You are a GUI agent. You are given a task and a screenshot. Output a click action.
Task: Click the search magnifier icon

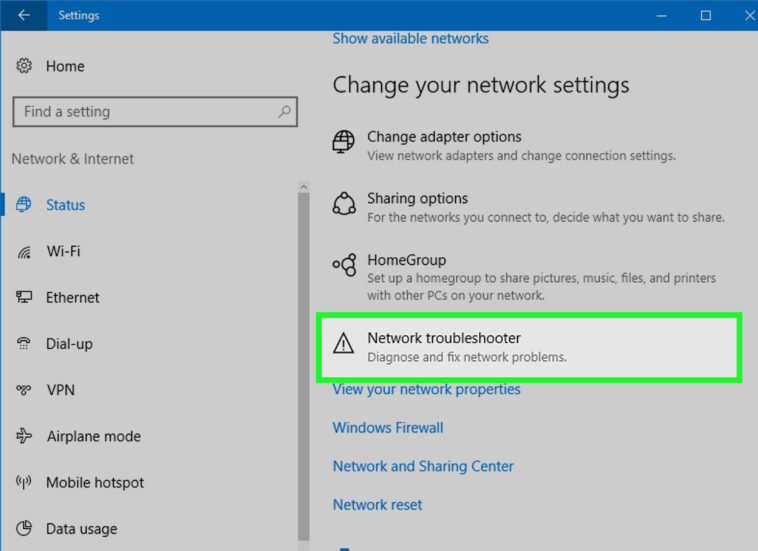(284, 112)
